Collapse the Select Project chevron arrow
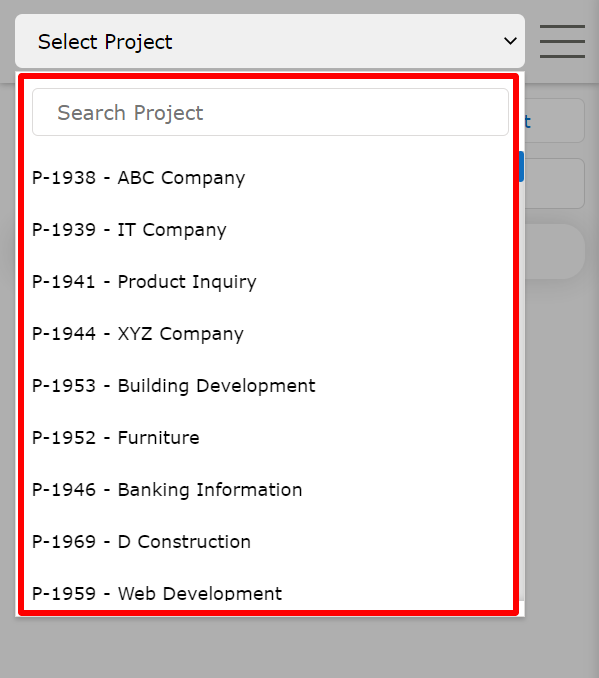Screen dimensions: 599x678 click(x=510, y=41)
